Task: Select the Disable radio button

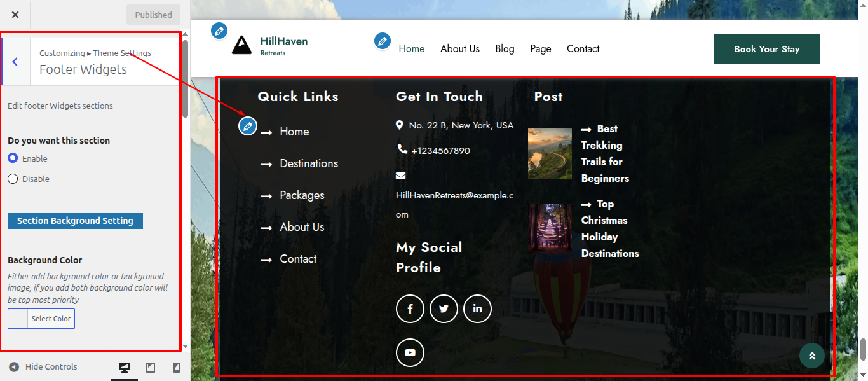Action: (x=13, y=179)
